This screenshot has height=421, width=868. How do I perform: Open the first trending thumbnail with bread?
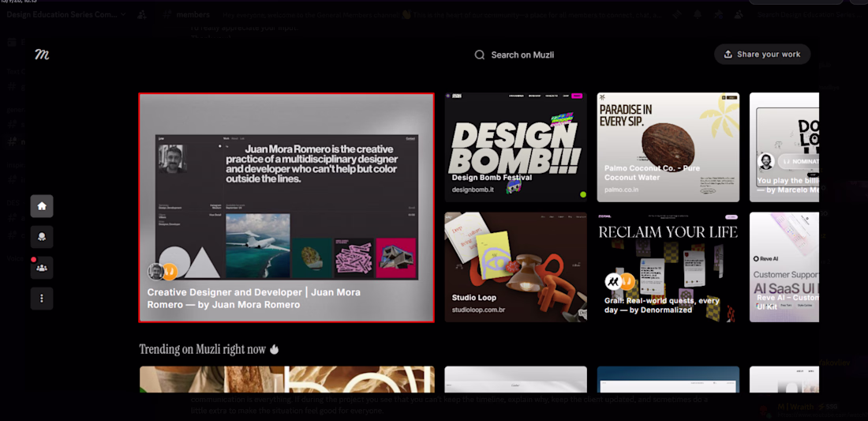click(286, 379)
